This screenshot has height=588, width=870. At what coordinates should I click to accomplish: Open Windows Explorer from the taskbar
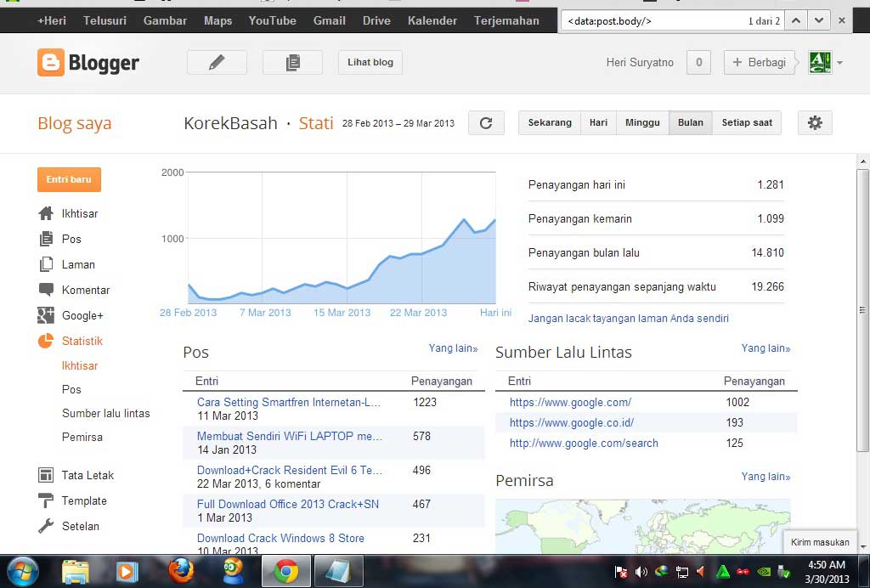click(76, 571)
